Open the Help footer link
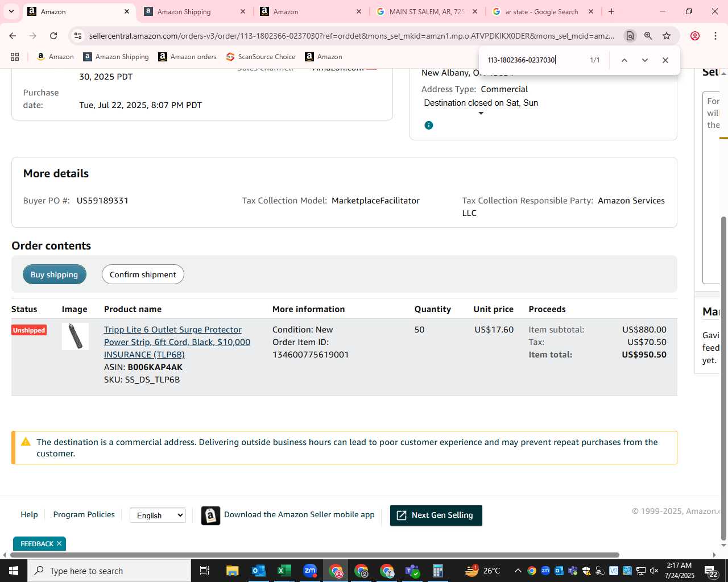Image resolution: width=728 pixels, height=582 pixels. point(30,514)
